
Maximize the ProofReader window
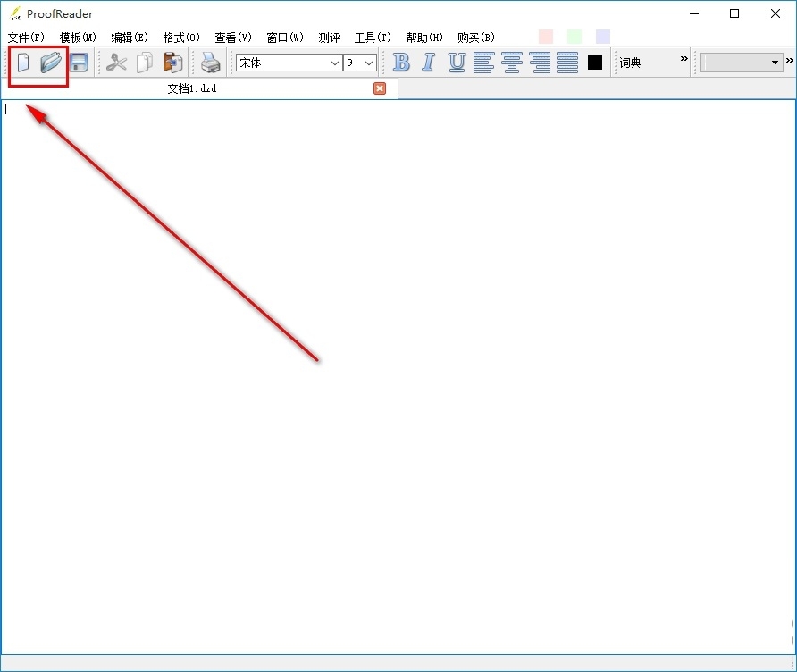click(x=734, y=13)
